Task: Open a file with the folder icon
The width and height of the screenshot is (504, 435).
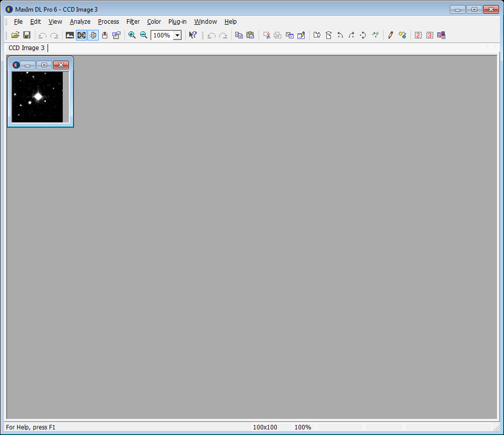Action: coord(15,35)
